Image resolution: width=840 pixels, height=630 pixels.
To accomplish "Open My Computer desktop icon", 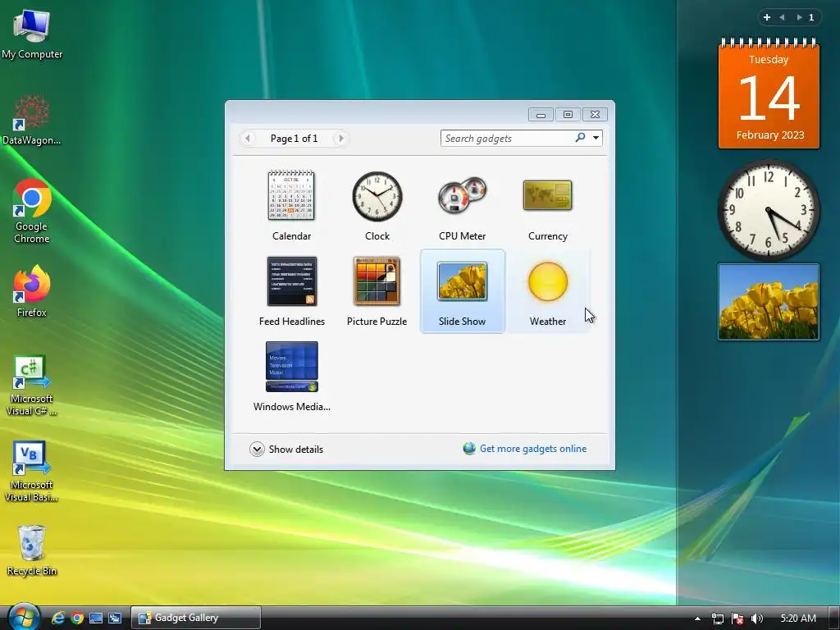I will tap(32, 34).
